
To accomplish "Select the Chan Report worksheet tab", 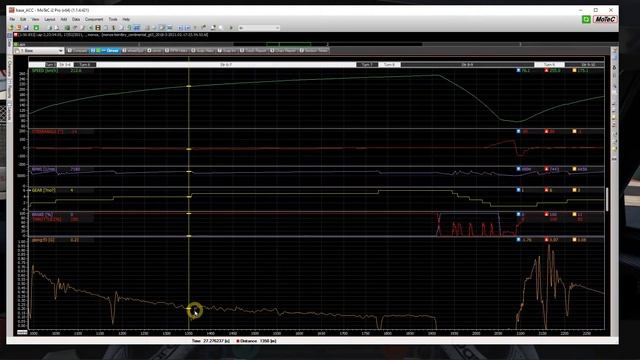I will coord(283,51).
